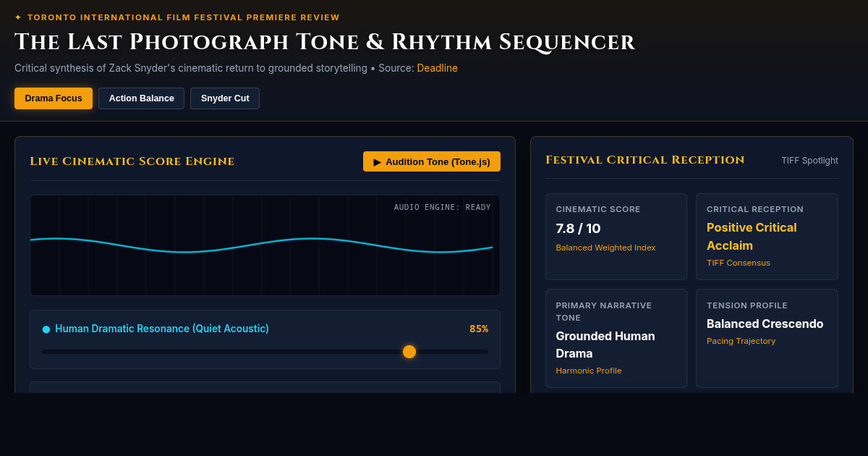This screenshot has height=456, width=868.
Task: Click the Human Dramatic Resonance (Quiet Acoustic) label
Action: pyautogui.click(x=162, y=329)
